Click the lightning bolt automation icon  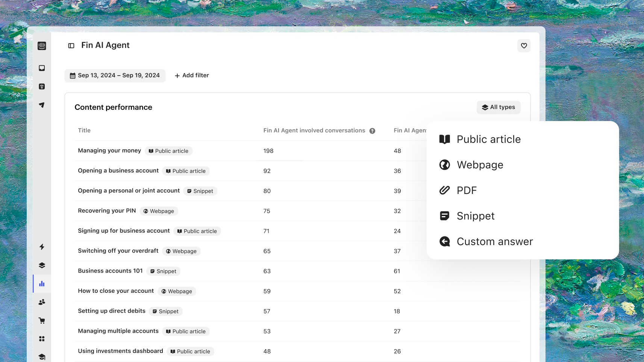(42, 247)
